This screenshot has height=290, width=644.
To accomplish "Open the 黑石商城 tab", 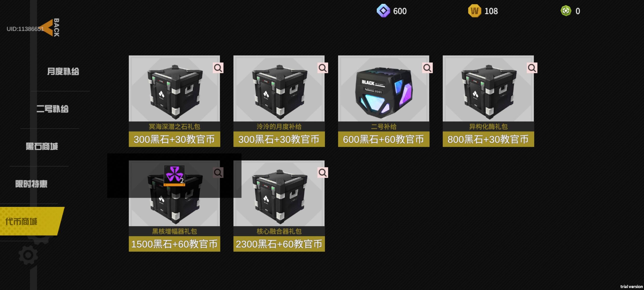I will (x=42, y=147).
